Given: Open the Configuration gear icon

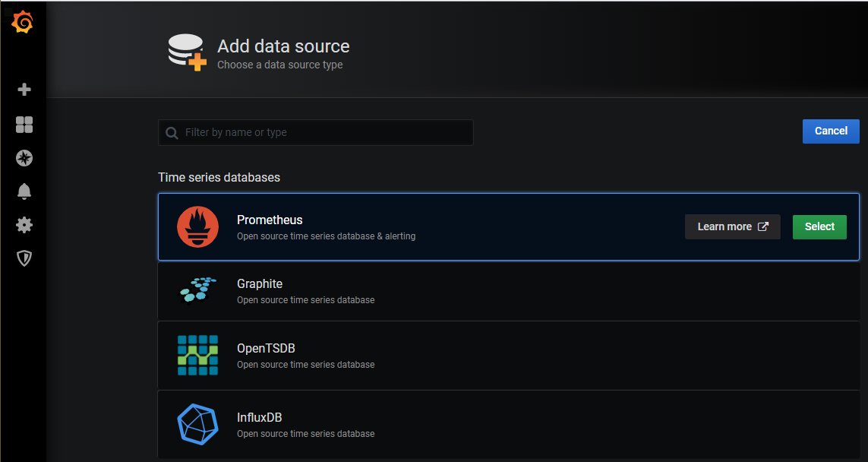Looking at the screenshot, I should coord(24,225).
